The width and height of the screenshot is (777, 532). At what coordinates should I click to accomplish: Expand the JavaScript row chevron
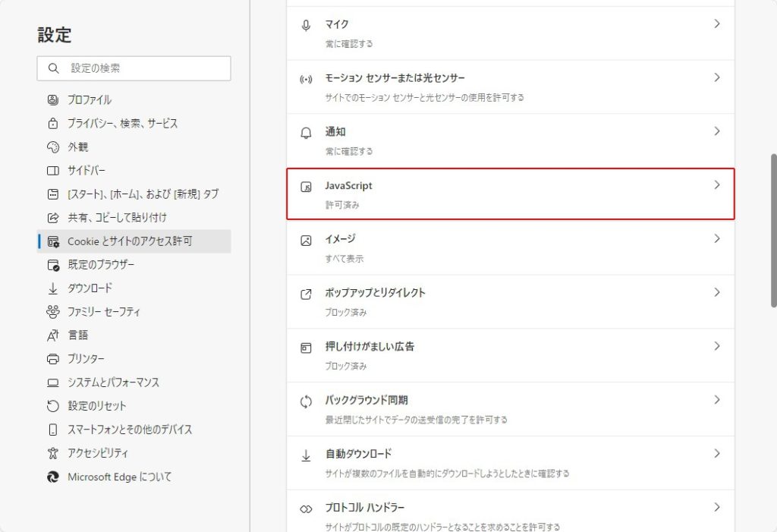click(717, 185)
